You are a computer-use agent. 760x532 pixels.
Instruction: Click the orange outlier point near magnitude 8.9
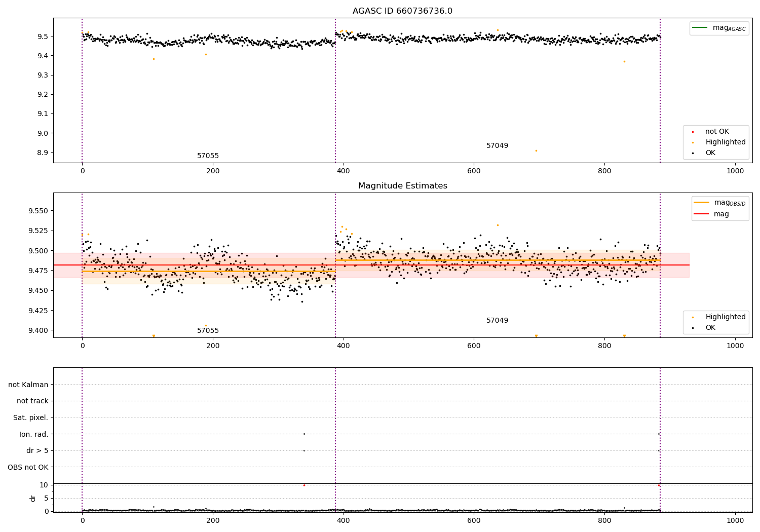tap(536, 150)
